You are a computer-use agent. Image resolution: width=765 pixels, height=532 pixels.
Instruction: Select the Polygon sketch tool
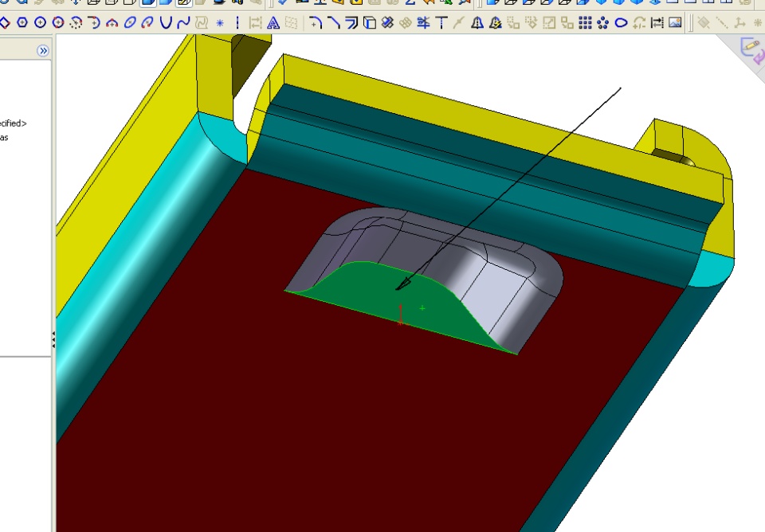[x=22, y=22]
